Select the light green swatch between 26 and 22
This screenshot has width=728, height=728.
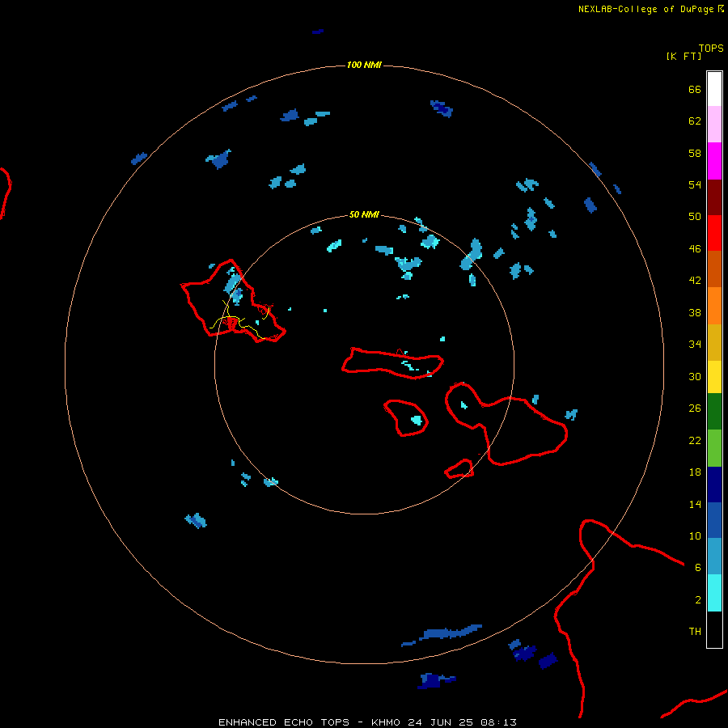click(x=714, y=448)
